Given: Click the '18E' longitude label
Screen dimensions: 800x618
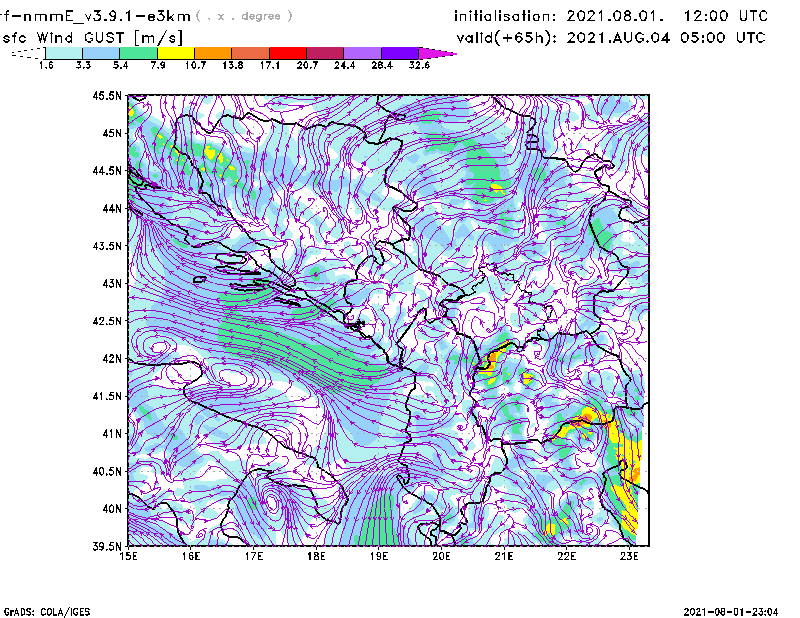Looking at the screenshot, I should click(316, 556).
